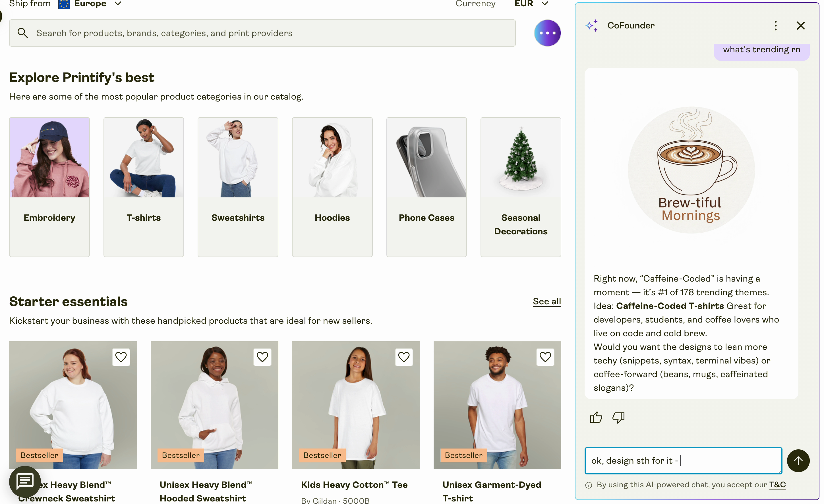Favorite the Unisex Garment-Dyed T-shirt
The height and width of the screenshot is (504, 824).
545,357
